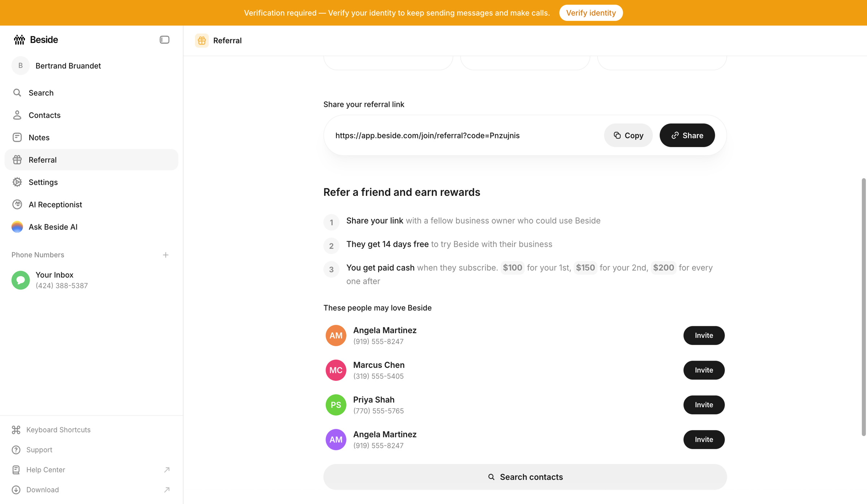Click the Ask Beside AI orb icon
The height and width of the screenshot is (504, 867).
click(x=17, y=227)
